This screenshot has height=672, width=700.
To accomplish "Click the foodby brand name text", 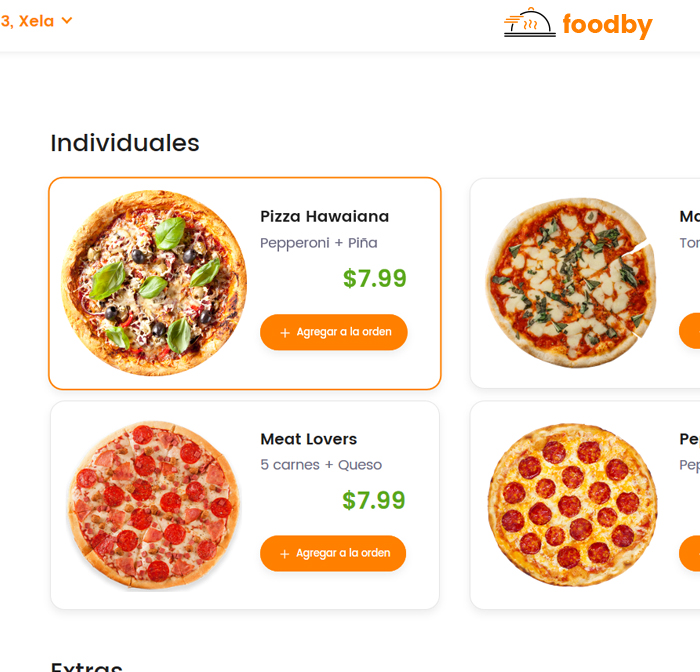I will coord(607,24).
